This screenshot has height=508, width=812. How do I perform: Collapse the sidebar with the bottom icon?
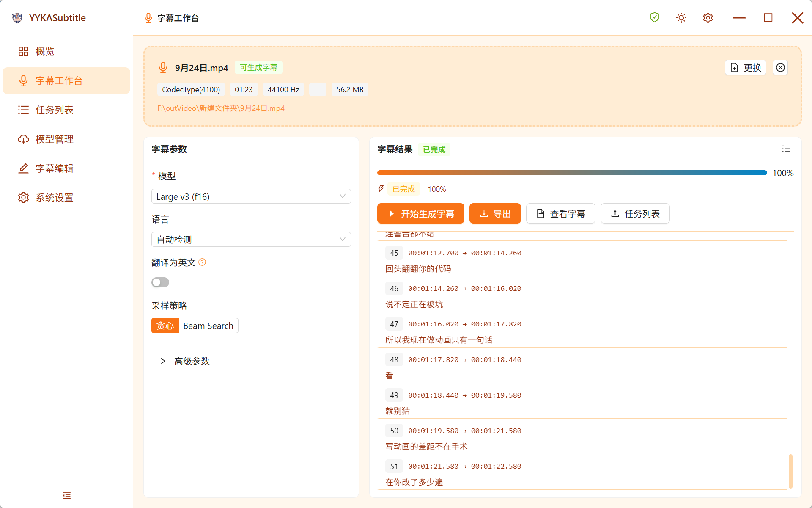tap(66, 495)
